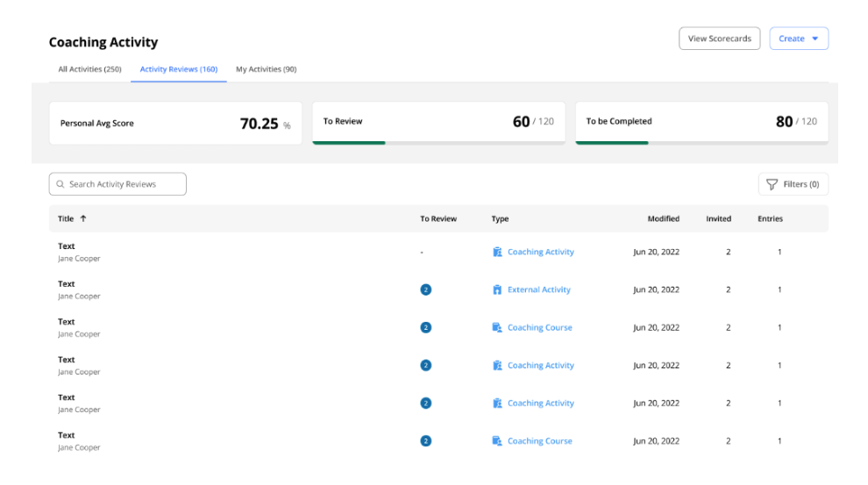The height and width of the screenshot is (485, 868).
Task: Sort by the Title column header
Action: click(x=66, y=218)
